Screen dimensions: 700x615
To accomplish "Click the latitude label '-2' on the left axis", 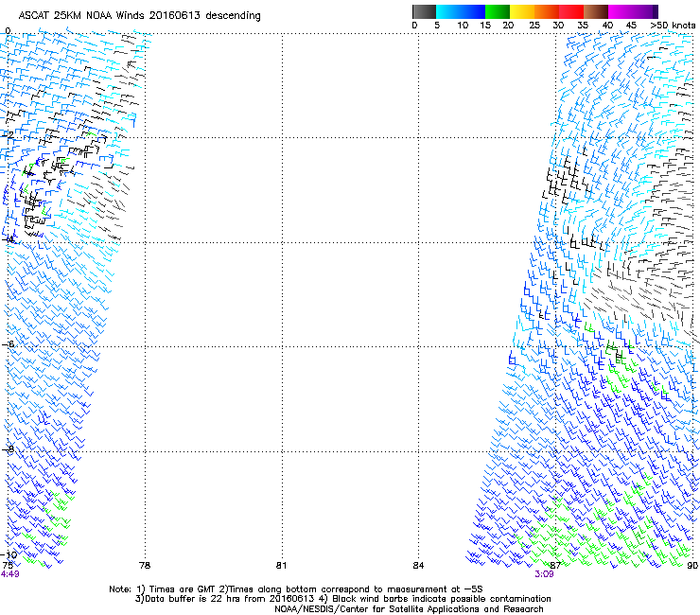I will [8, 134].
